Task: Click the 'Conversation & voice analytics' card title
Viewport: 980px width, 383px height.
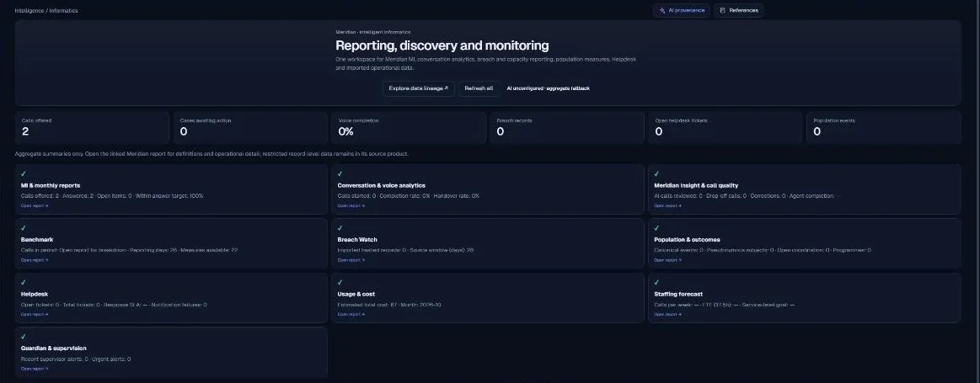Action: [x=381, y=185]
